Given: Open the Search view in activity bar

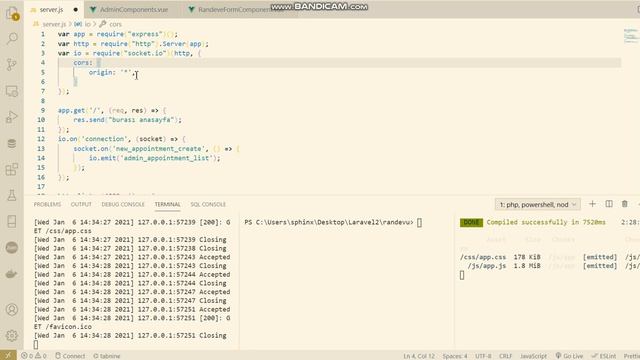Looking at the screenshot, I should [x=12, y=39].
